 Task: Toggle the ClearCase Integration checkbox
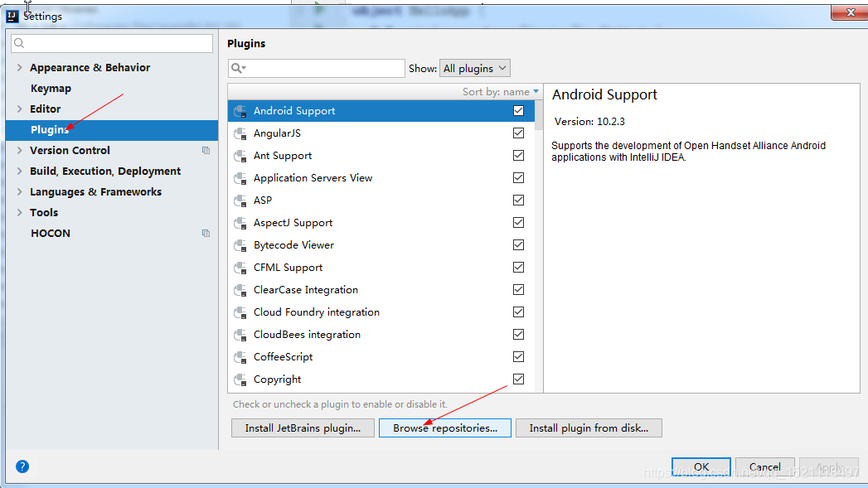click(518, 289)
